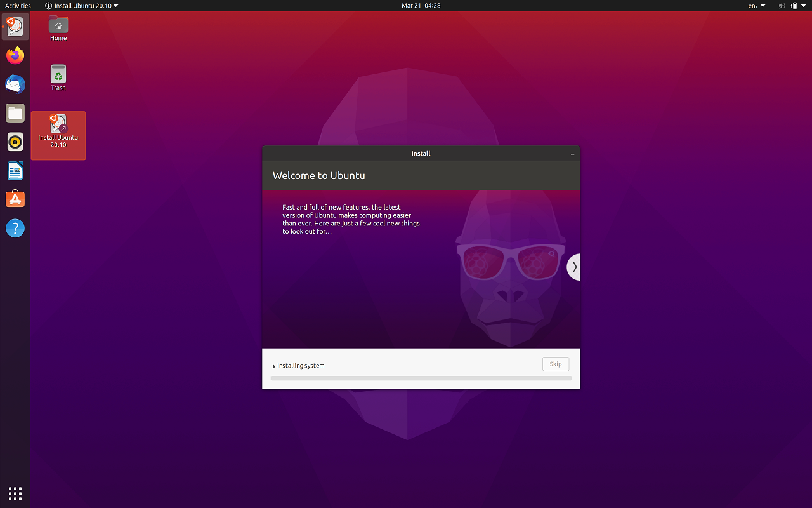Open the Home folder desktop icon

pos(58,29)
